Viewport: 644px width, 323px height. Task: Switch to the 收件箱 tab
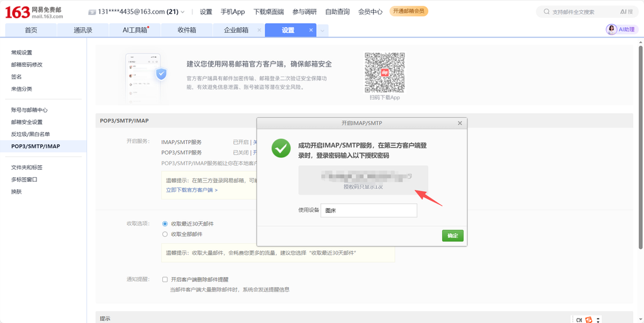[x=186, y=30]
